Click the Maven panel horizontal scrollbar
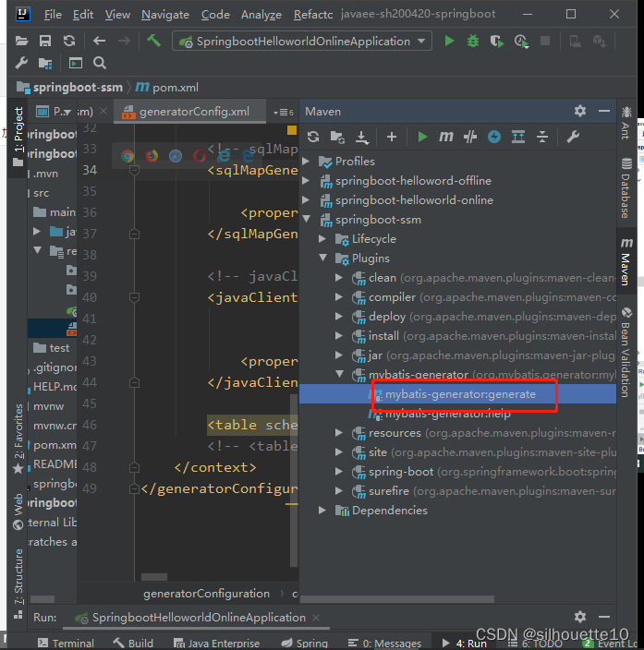The height and width of the screenshot is (650, 644). click(397, 599)
